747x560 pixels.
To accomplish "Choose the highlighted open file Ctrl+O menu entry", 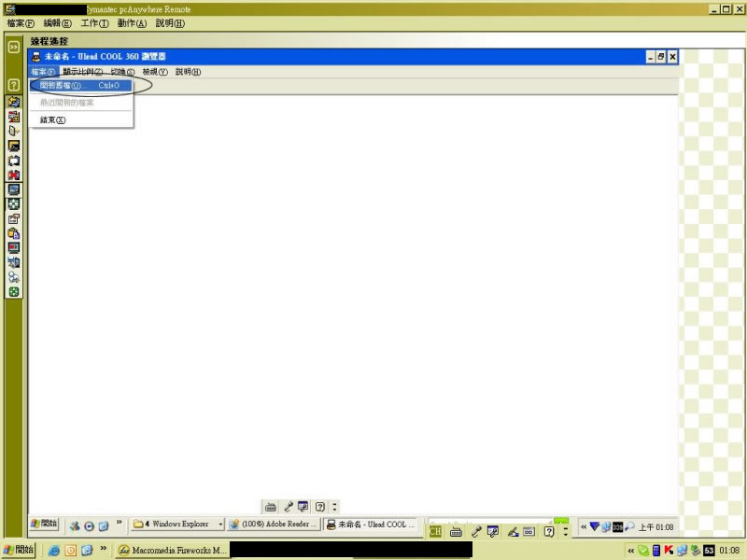I will click(x=80, y=86).
